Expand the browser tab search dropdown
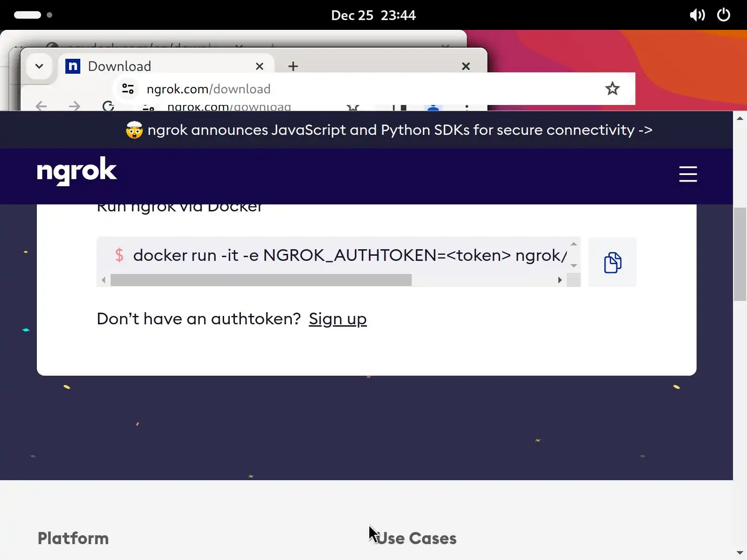The width and height of the screenshot is (747, 560). [39, 66]
